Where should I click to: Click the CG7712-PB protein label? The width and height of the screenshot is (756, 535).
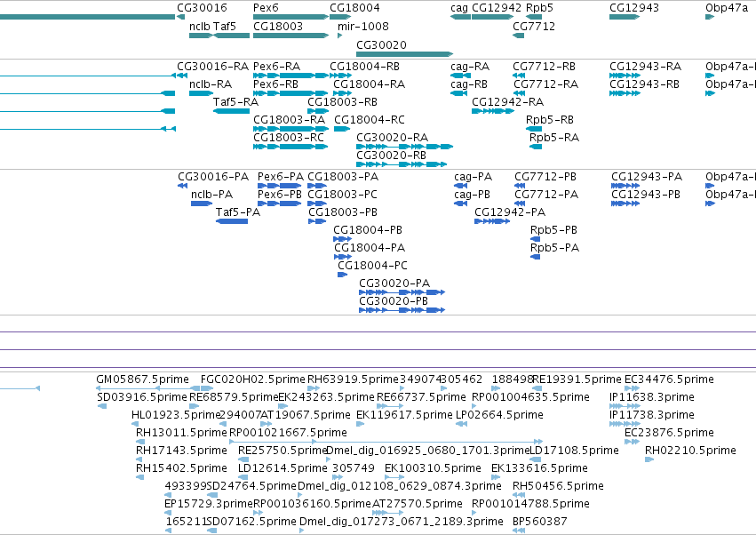(545, 177)
